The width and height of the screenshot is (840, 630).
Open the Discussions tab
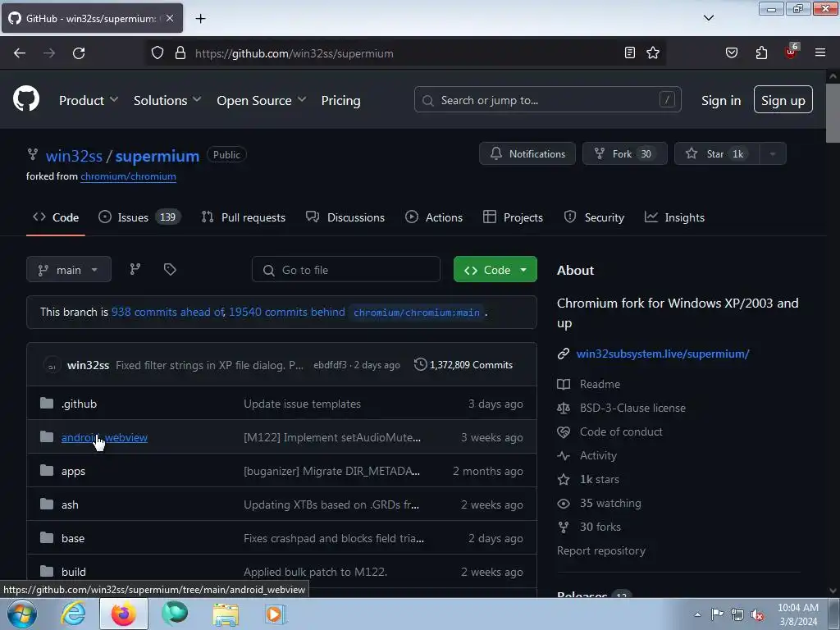coord(345,217)
